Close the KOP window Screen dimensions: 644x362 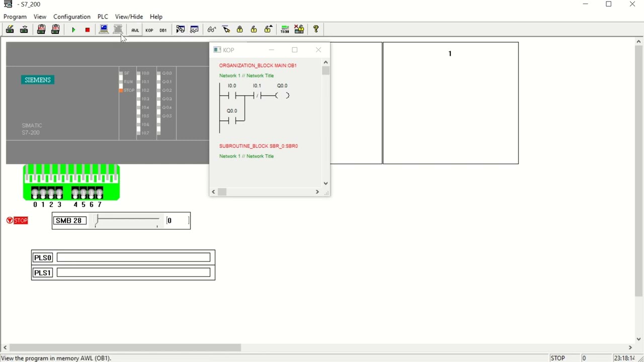[x=318, y=50]
